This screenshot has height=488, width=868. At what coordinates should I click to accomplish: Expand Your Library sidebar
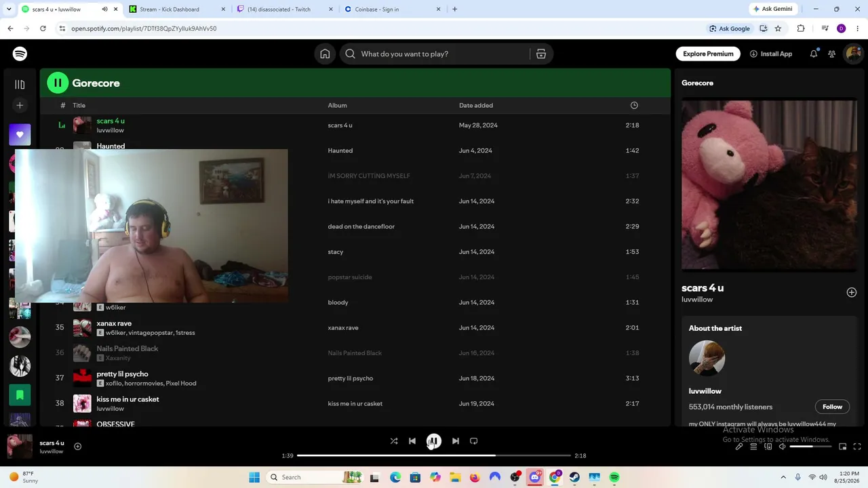20,85
